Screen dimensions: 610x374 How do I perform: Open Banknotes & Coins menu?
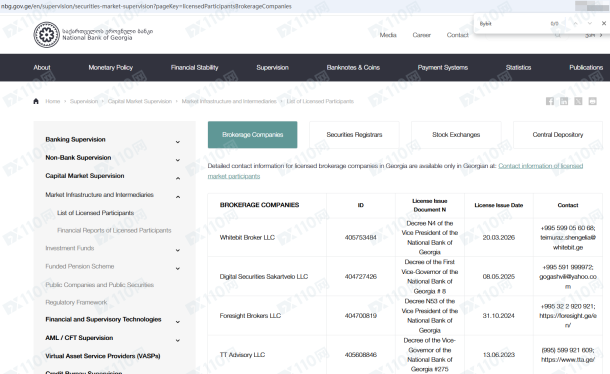[x=353, y=67]
